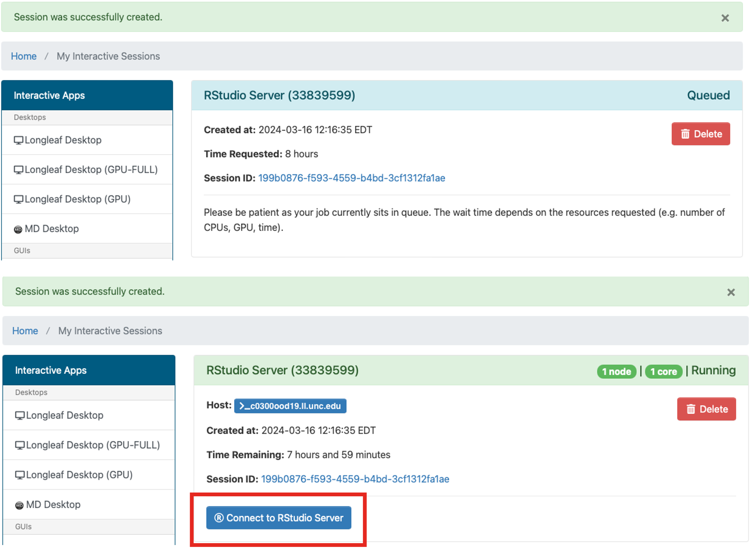Click 'My Interactive Sessions' breadcrumb on the Queued page
This screenshot has width=756, height=548.
(108, 56)
